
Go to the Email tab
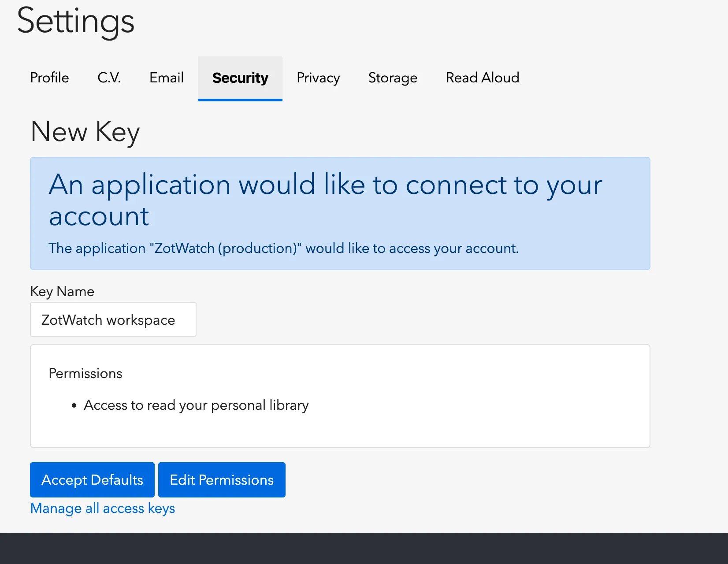(166, 78)
